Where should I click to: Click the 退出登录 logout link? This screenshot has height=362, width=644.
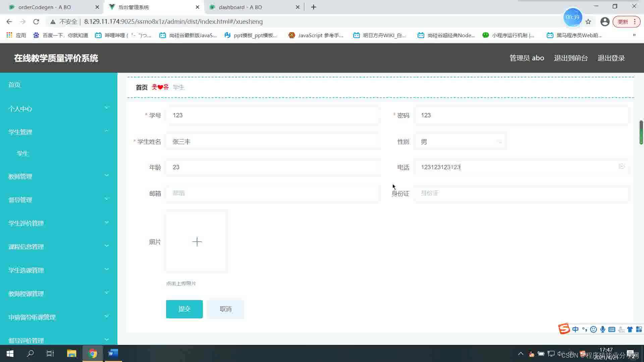611,58
